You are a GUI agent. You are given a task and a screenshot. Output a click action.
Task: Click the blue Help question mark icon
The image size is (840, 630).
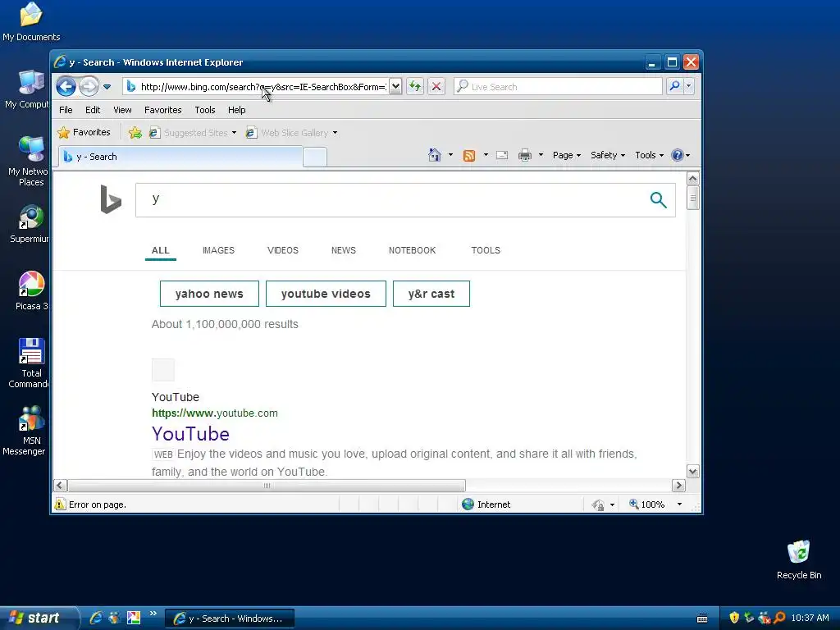[x=678, y=155]
